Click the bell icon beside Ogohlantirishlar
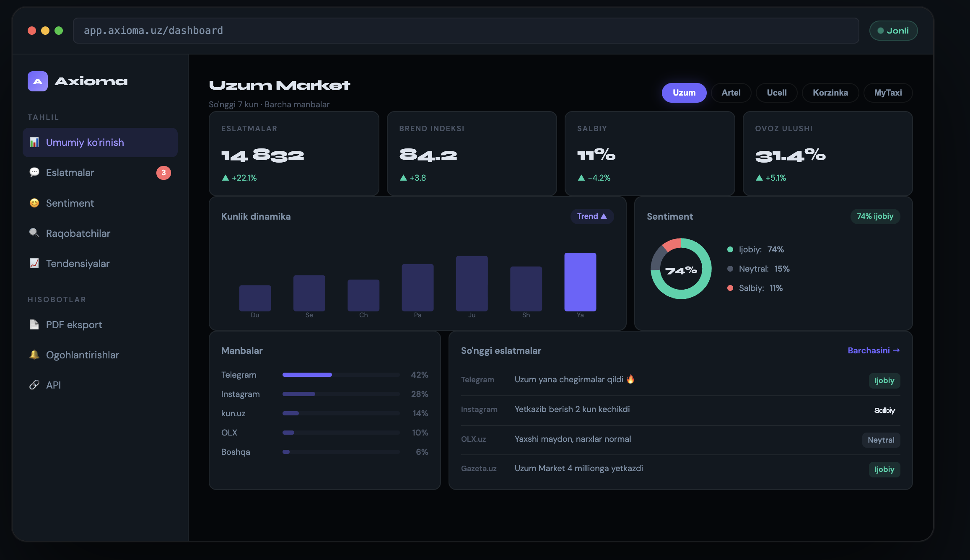This screenshot has width=970, height=560. point(34,355)
